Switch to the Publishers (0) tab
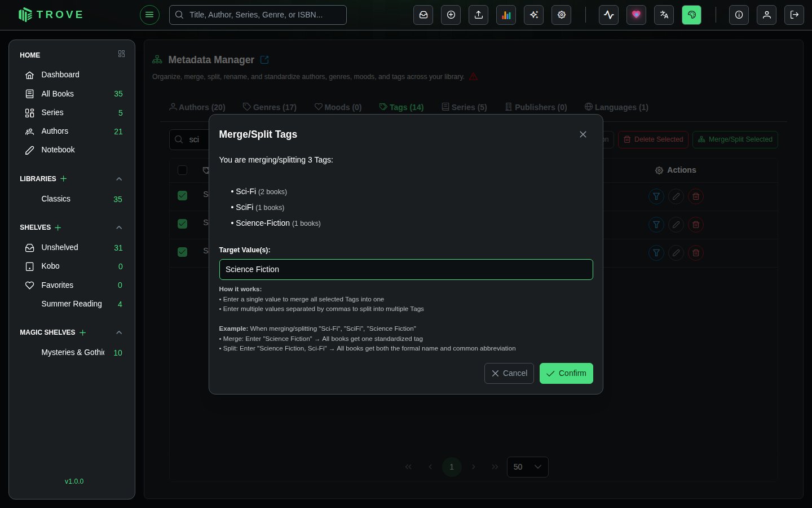The width and height of the screenshot is (812, 508). click(536, 107)
